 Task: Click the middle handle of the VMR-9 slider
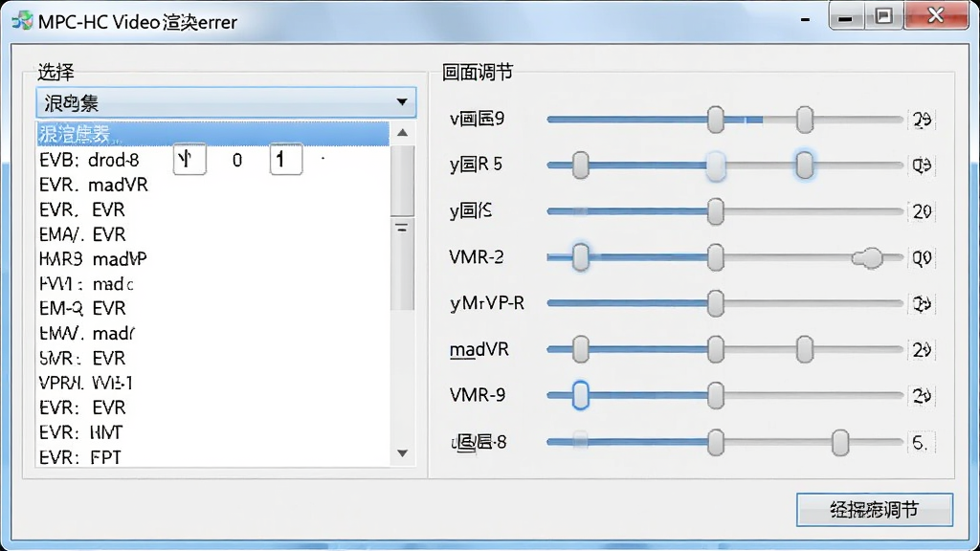[716, 395]
